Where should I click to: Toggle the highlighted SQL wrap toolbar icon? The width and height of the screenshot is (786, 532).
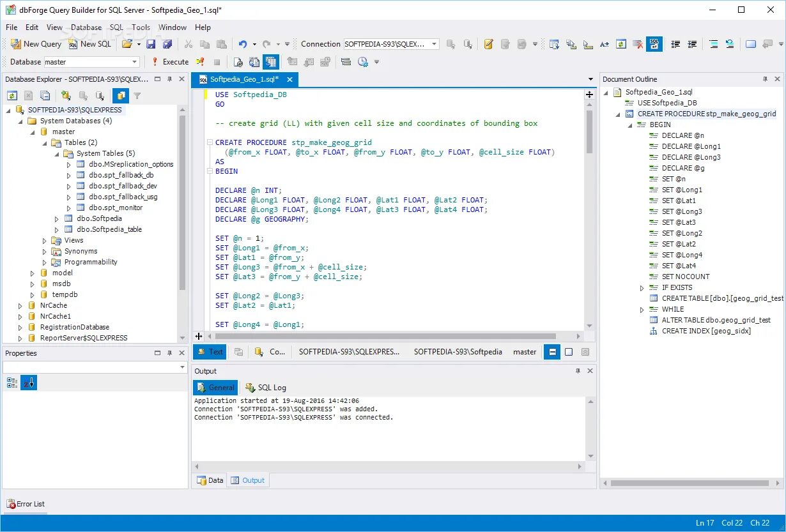click(654, 44)
